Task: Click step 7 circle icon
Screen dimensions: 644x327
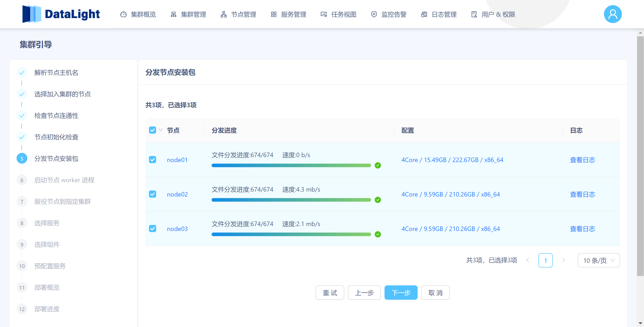Action: tap(22, 202)
